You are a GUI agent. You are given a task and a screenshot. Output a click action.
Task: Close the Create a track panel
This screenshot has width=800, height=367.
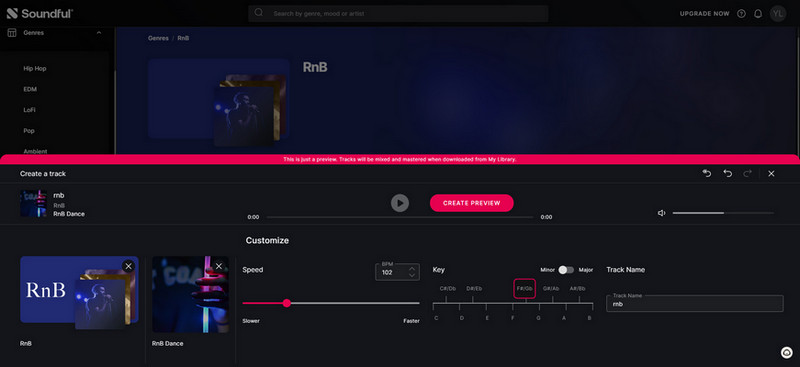[771, 174]
